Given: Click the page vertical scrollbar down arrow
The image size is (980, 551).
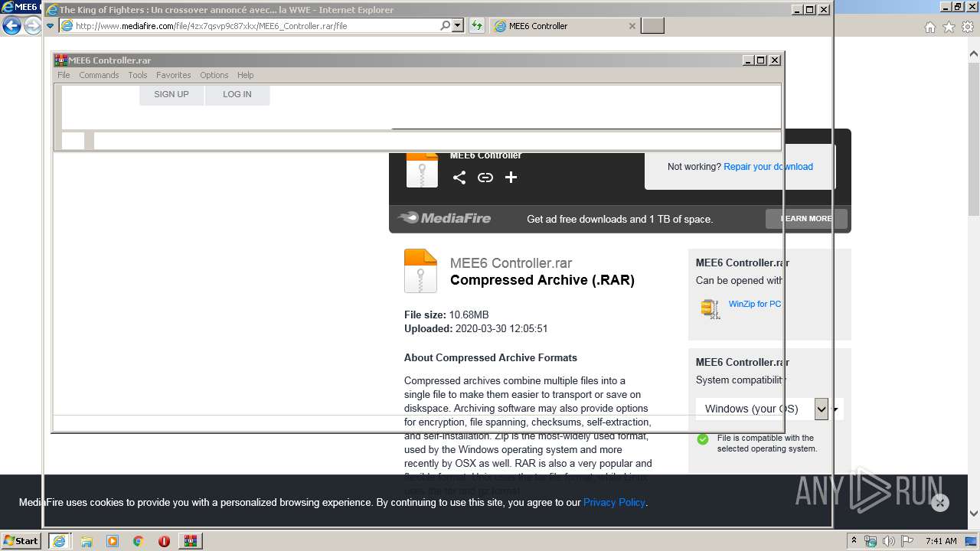Looking at the screenshot, I should pyautogui.click(x=974, y=514).
